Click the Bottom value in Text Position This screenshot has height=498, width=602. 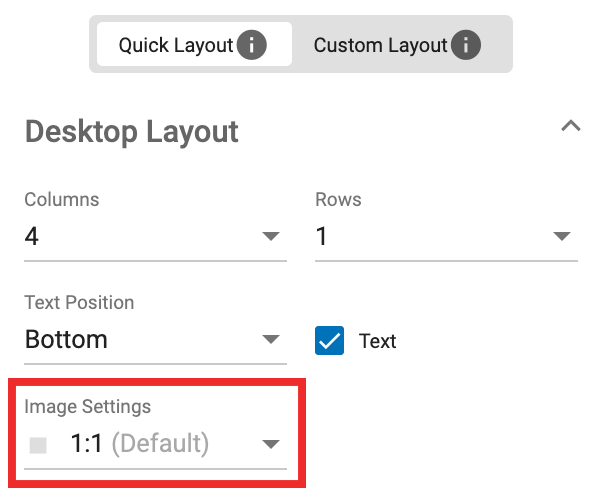66,340
